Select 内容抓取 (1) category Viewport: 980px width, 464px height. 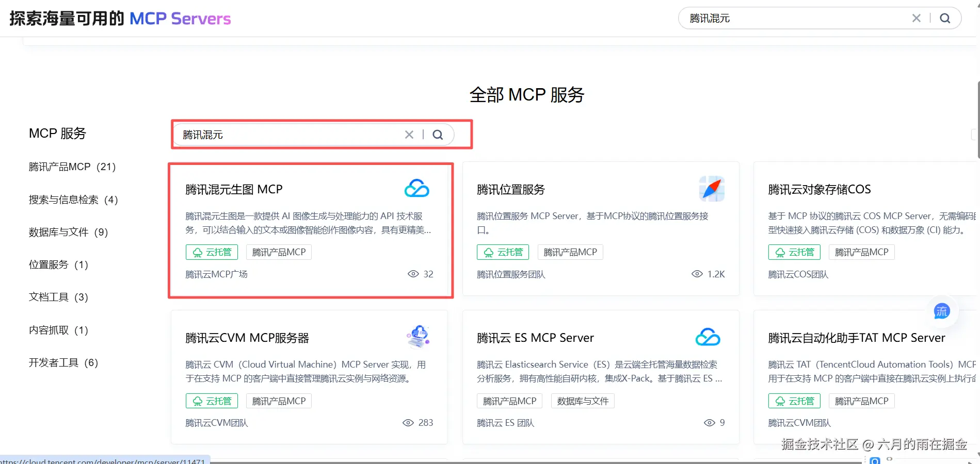(x=59, y=330)
